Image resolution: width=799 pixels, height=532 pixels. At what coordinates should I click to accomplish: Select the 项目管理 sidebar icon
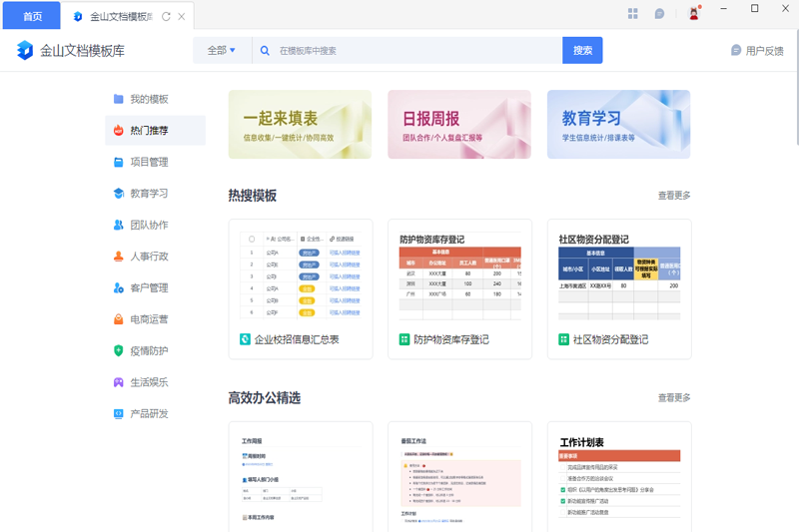pos(119,162)
